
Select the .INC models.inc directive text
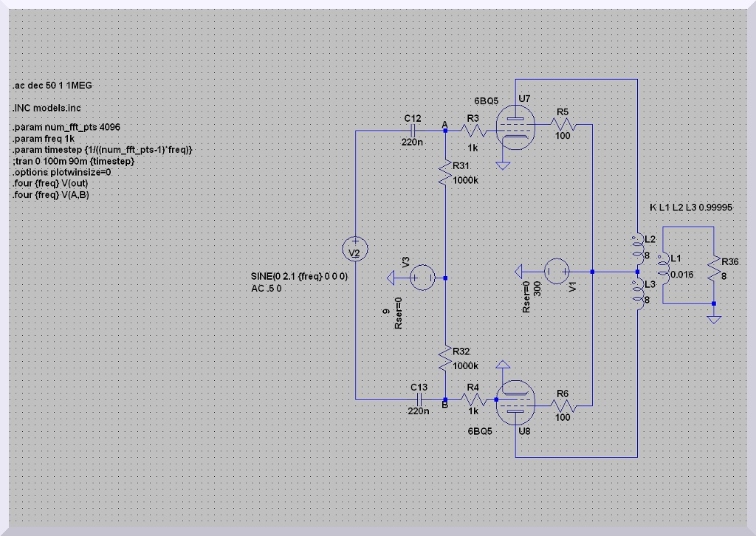pyautogui.click(x=47, y=108)
